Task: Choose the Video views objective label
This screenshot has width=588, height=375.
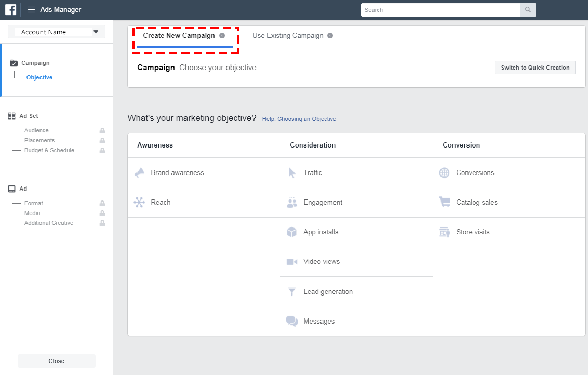Action: (322, 261)
